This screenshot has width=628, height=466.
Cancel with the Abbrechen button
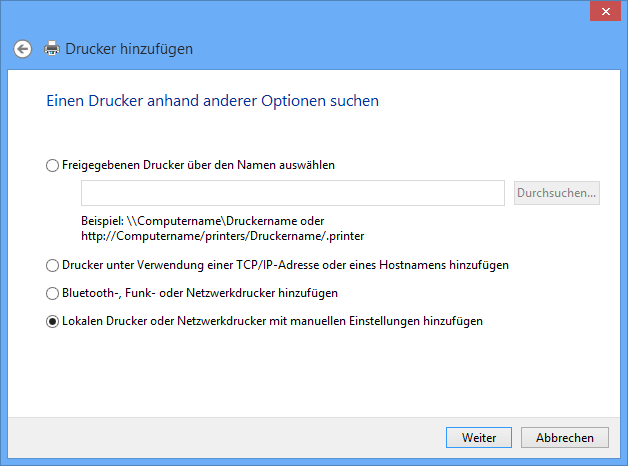[x=565, y=438]
